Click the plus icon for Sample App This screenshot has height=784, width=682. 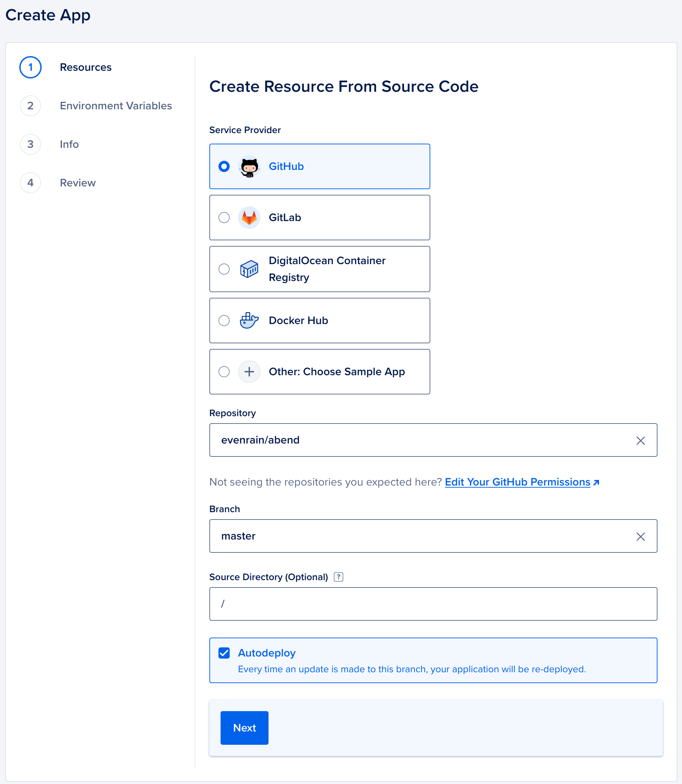(x=249, y=371)
